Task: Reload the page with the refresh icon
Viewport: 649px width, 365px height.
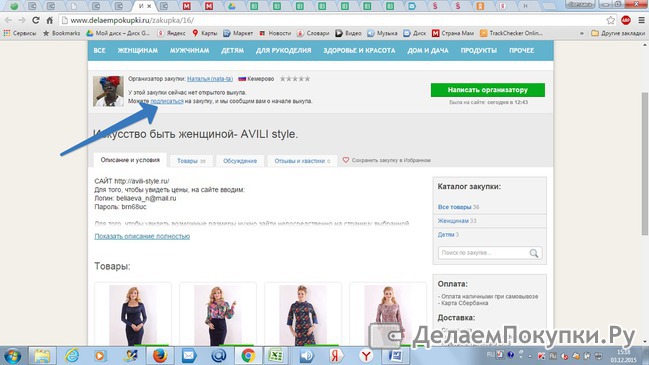Action: tap(36, 20)
